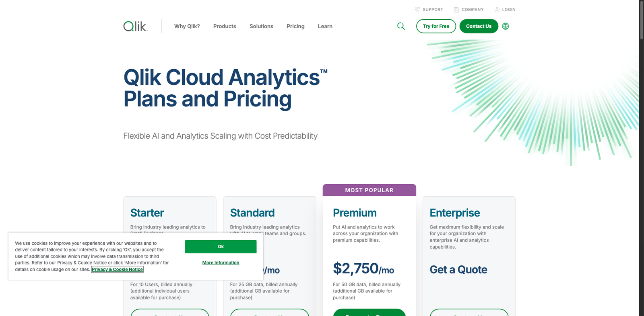Select the MOST POPULAR Premium banner

[369, 190]
